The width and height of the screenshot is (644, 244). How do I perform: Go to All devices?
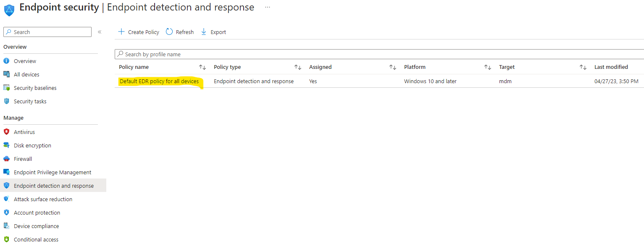(26, 74)
